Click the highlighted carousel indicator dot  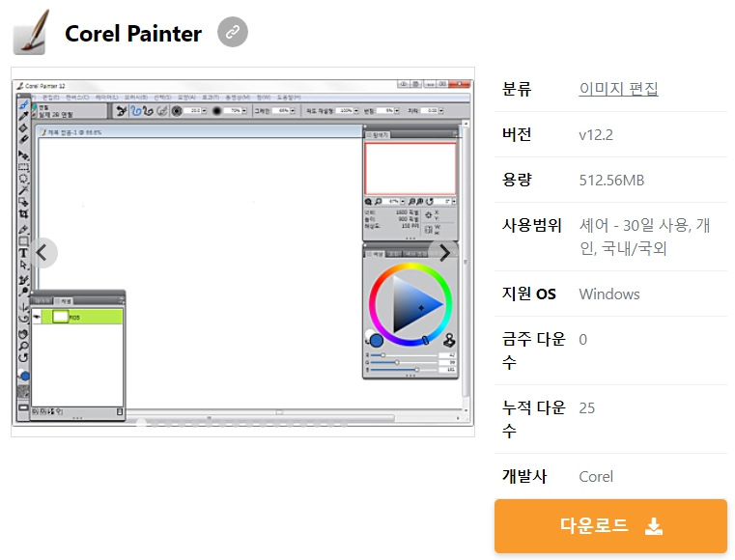click(x=141, y=424)
